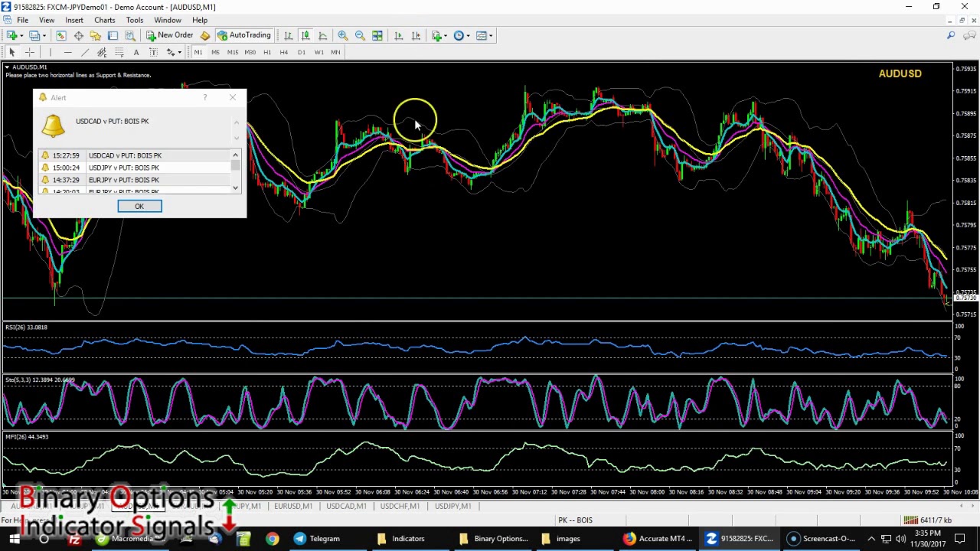The height and width of the screenshot is (551, 980).
Task: Switch timeframe to M15
Action: click(233, 52)
